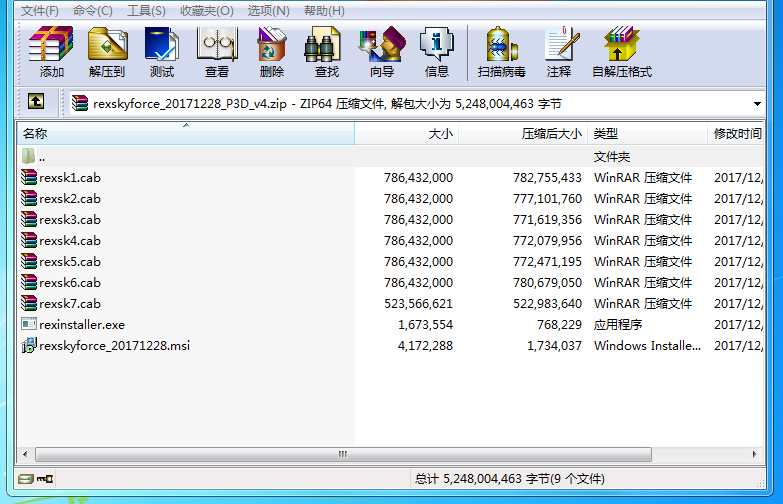This screenshot has height=504, width=783.
Task: Click the 添加 (Add) toolbar icon
Action: point(51,52)
